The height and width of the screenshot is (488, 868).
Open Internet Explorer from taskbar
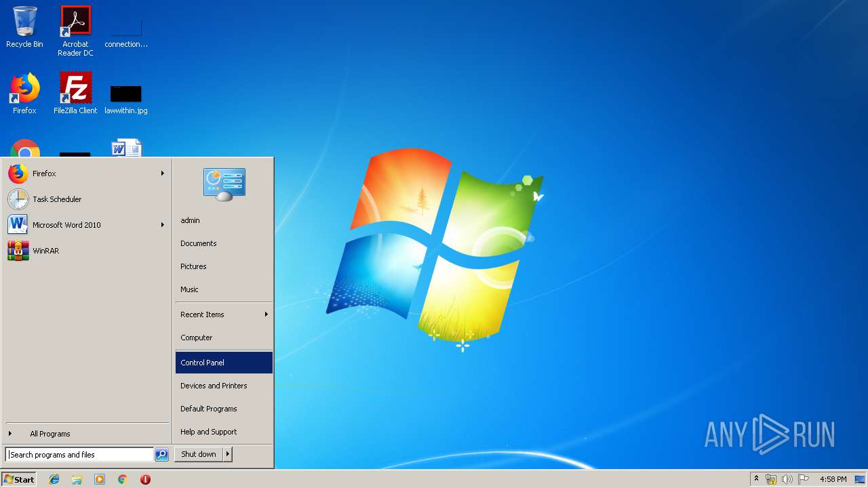click(54, 479)
